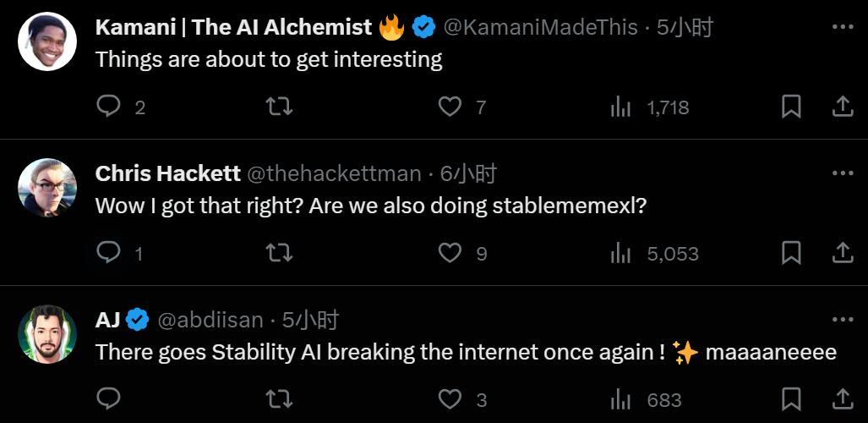View analytics showing 5,053 views
868x423 pixels.
click(654, 254)
